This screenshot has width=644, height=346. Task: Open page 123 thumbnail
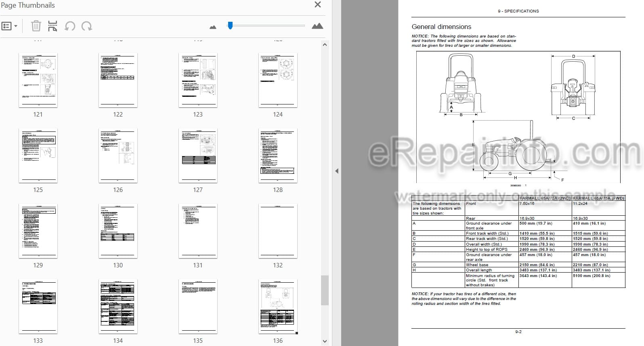point(198,80)
